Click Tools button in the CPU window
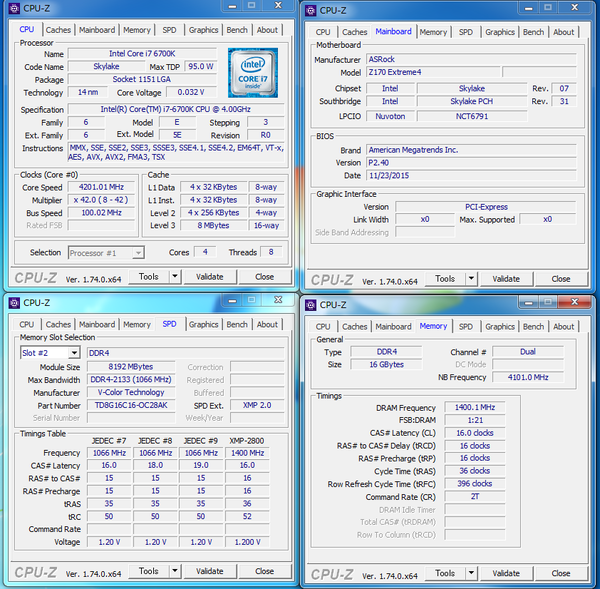 coord(148,276)
